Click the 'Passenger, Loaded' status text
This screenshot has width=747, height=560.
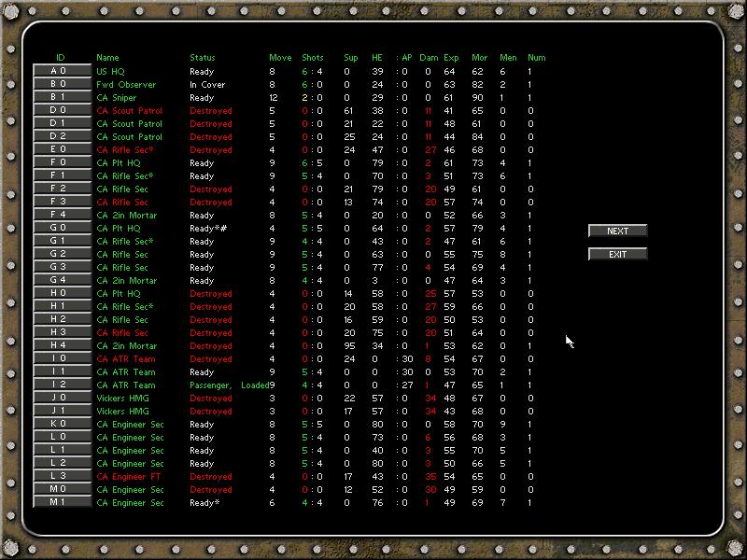click(230, 385)
